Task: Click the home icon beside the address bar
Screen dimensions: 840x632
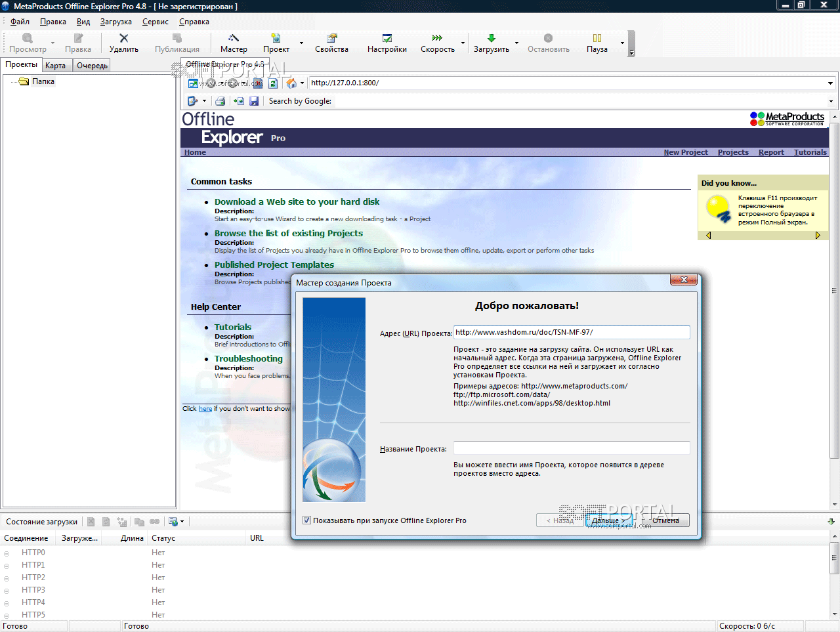Action: point(291,83)
